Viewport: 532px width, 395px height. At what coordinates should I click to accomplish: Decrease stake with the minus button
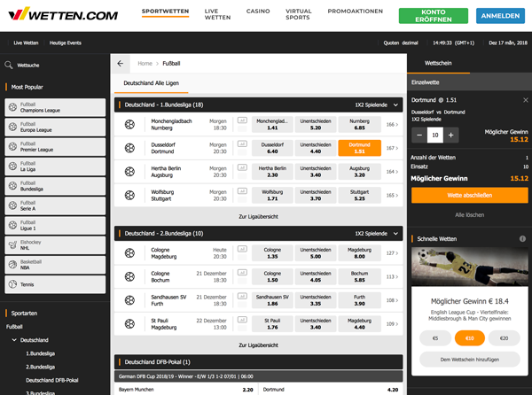[419, 136]
